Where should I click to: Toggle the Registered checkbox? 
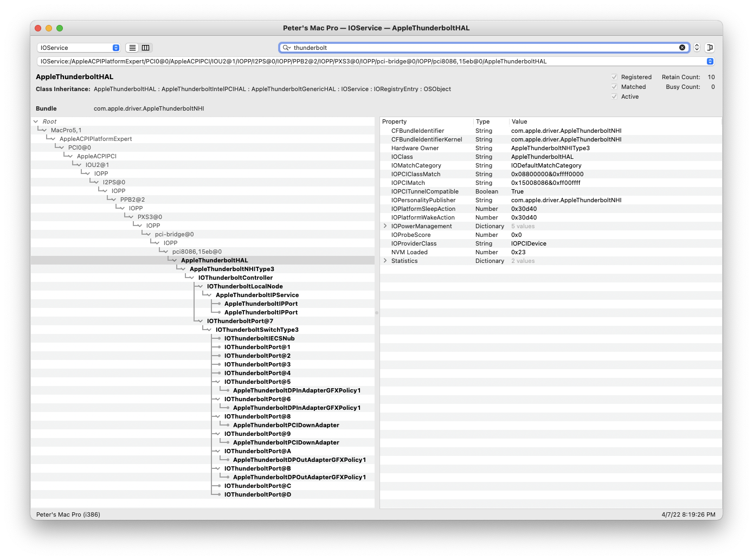614,77
